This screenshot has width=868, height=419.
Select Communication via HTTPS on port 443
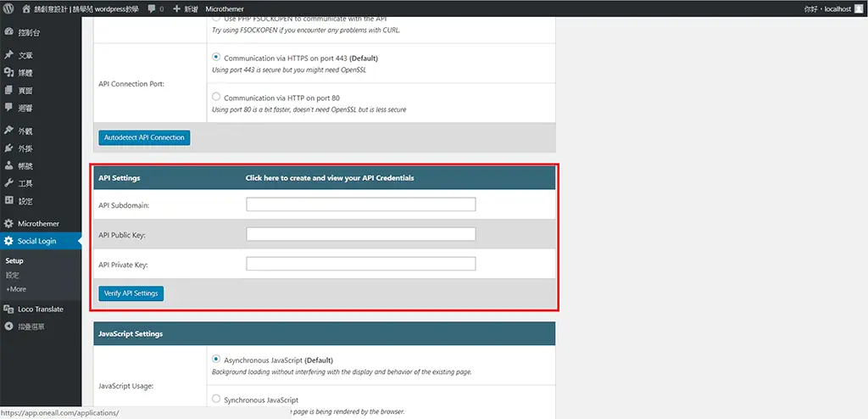click(216, 57)
